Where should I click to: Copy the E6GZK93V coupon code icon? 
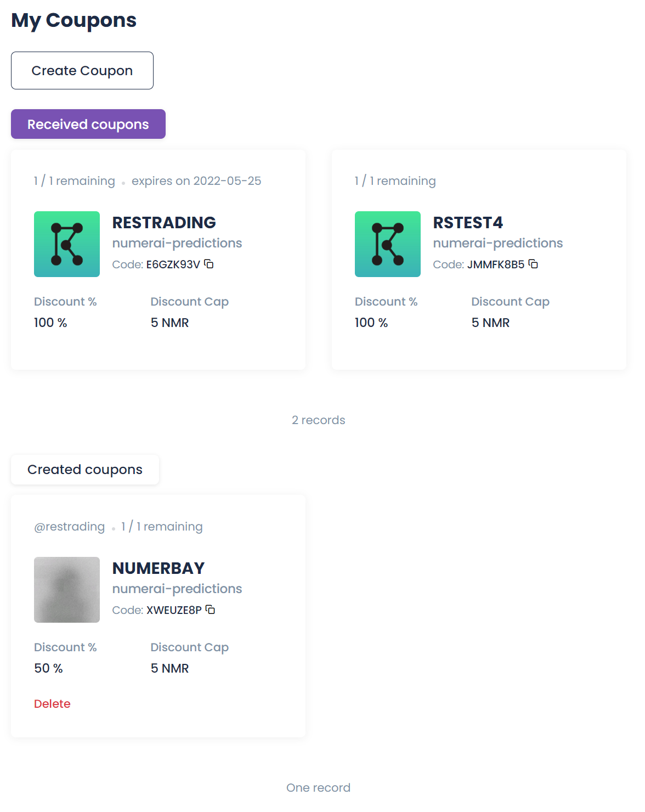coord(209,264)
